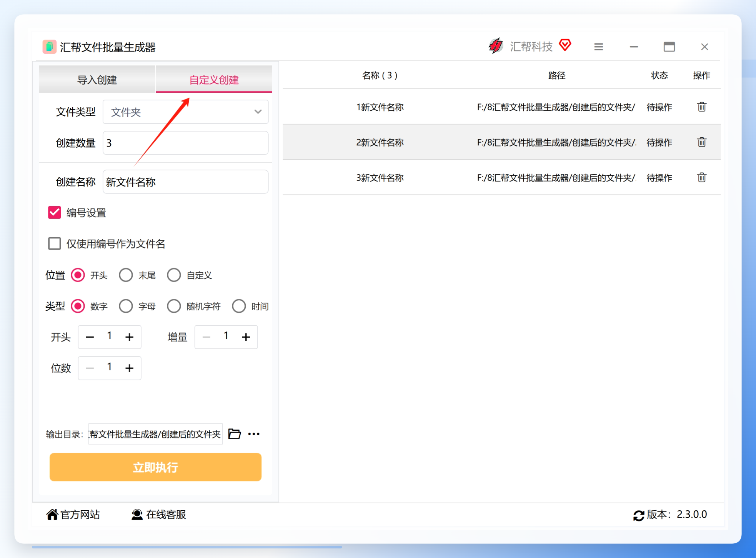Viewport: 756px width, 558px height.
Task: Switch to the 导入创建 tab
Action: (x=97, y=79)
